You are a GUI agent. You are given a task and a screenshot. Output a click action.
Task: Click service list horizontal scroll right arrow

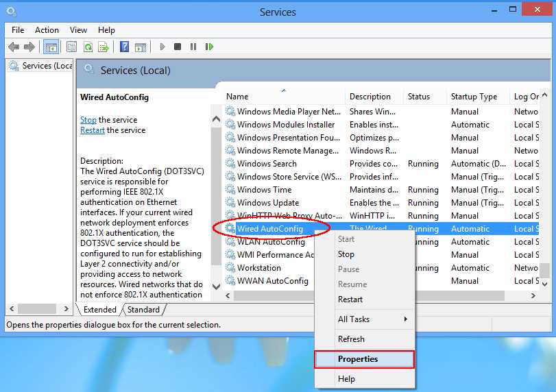click(533, 295)
